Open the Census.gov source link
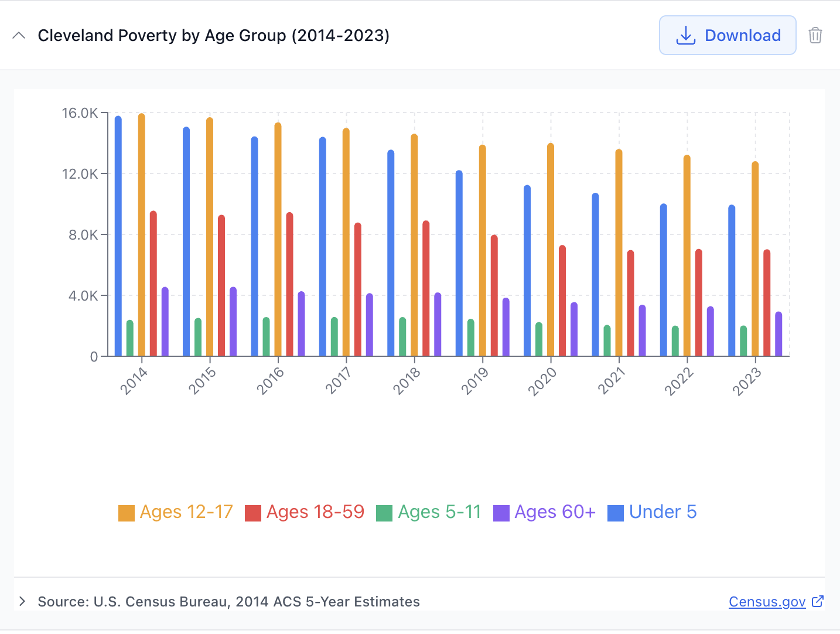 pyautogui.click(x=767, y=601)
